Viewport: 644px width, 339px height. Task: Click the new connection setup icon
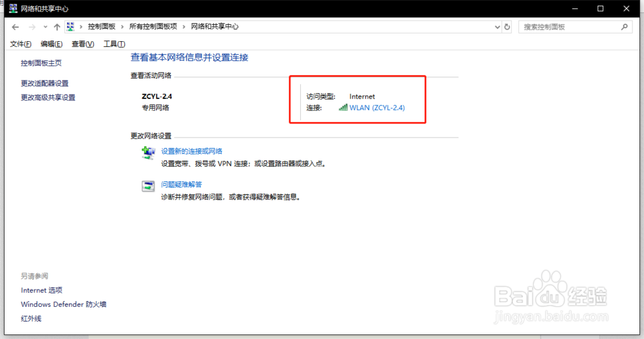coord(148,153)
